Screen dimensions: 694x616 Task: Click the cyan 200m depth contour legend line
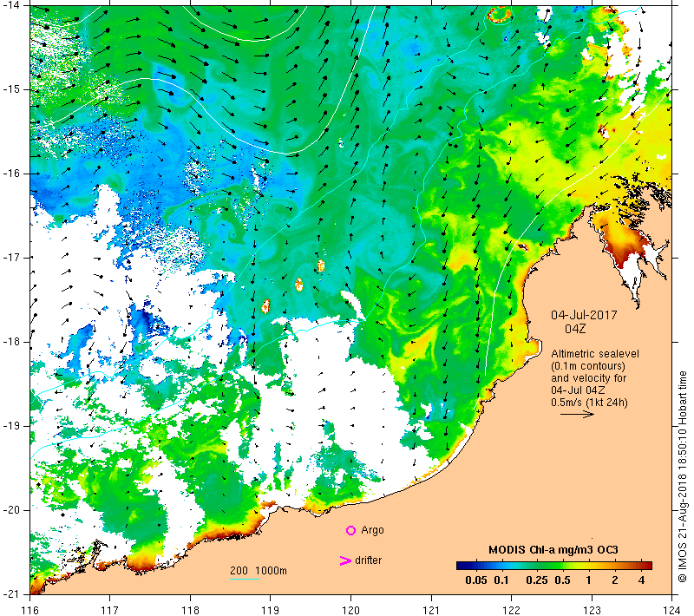[245, 579]
